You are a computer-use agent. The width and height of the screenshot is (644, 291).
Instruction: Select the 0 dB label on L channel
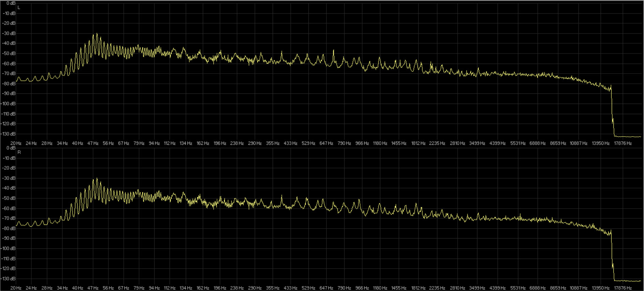(x=11, y=3)
